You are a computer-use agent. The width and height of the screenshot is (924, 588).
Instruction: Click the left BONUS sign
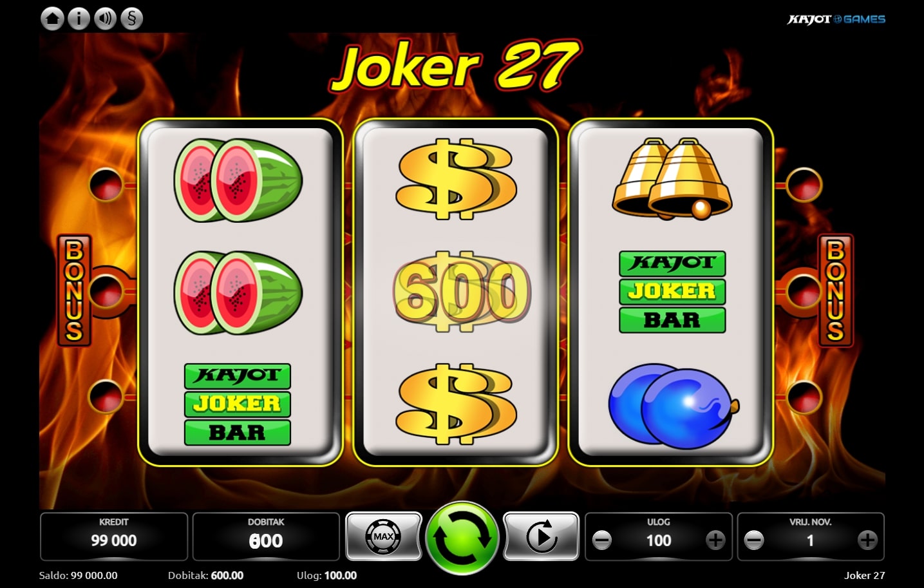pos(74,290)
